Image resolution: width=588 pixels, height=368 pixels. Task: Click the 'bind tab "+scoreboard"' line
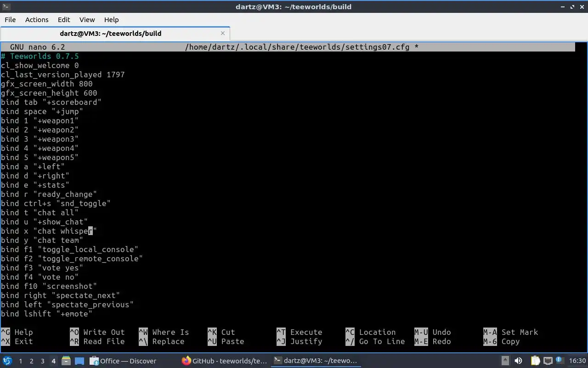51,102
